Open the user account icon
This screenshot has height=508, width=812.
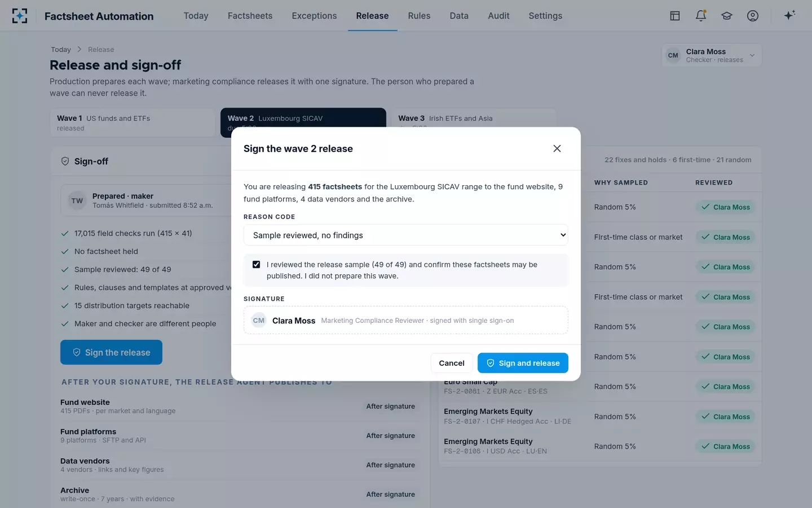[753, 16]
